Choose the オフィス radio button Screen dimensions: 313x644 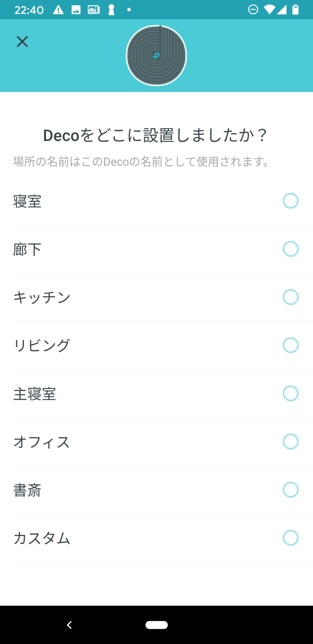click(x=290, y=442)
